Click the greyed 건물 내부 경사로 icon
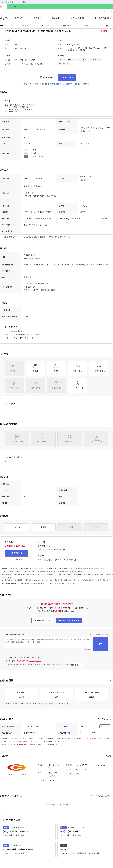The image size is (113, 868). pos(96,439)
